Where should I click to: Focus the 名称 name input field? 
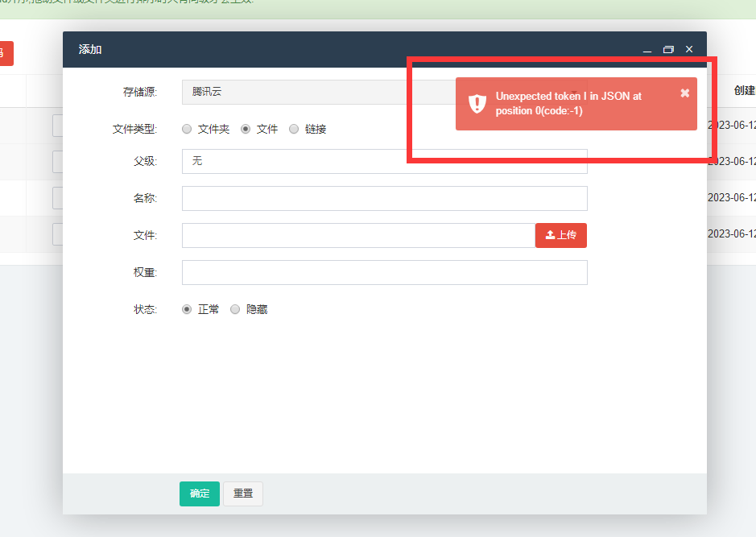click(x=384, y=198)
